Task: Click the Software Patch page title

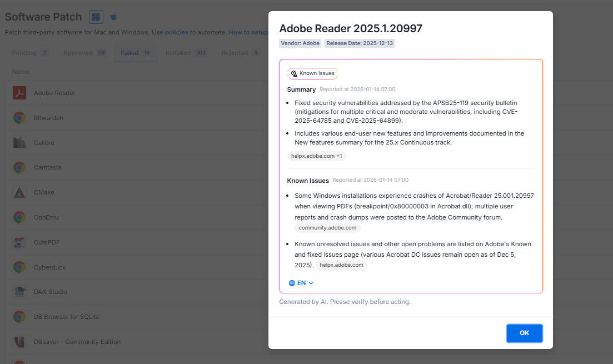Action: click(x=43, y=17)
